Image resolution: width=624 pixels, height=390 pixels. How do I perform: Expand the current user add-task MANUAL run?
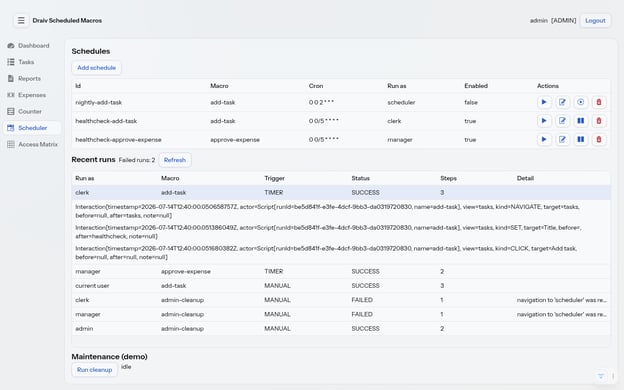pos(341,286)
